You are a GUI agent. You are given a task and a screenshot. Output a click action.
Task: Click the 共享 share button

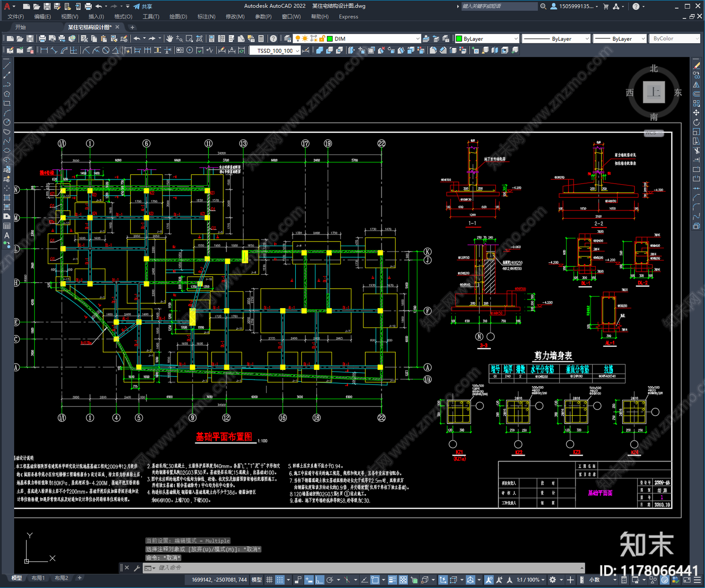tap(143, 6)
